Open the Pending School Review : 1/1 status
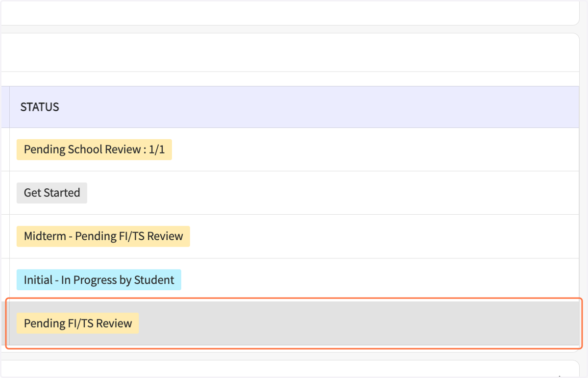Screen dimensions: 588x378 (x=94, y=150)
